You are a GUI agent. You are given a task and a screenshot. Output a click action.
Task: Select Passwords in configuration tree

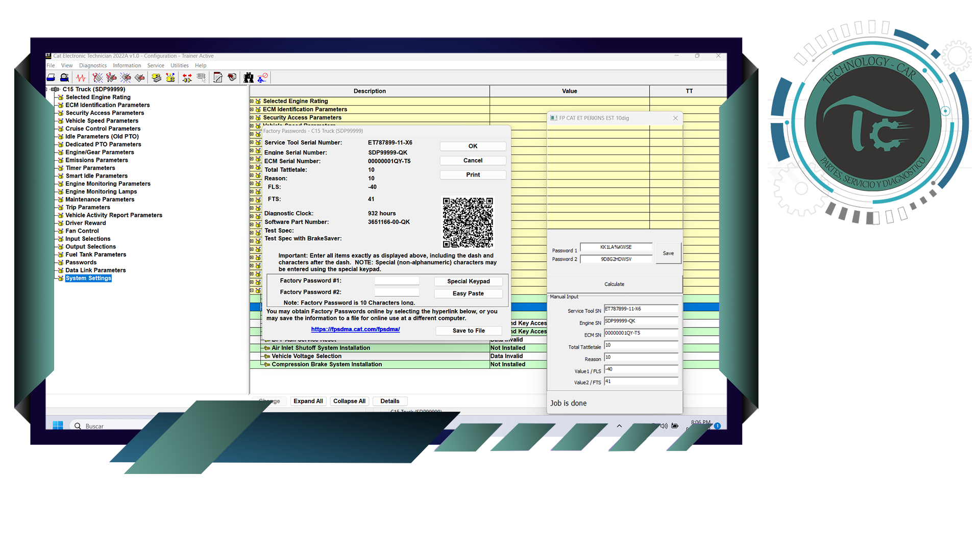(x=81, y=262)
